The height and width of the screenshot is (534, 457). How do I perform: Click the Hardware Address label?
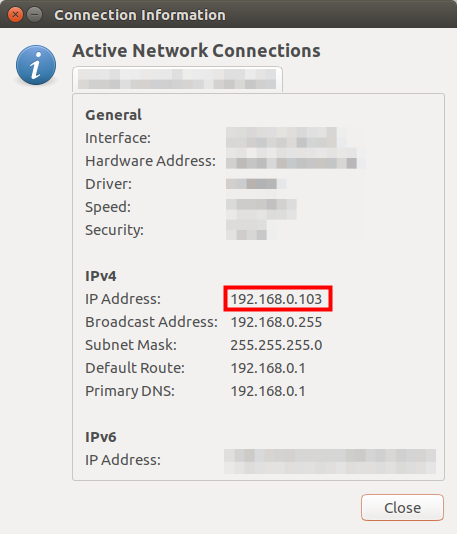click(x=151, y=161)
